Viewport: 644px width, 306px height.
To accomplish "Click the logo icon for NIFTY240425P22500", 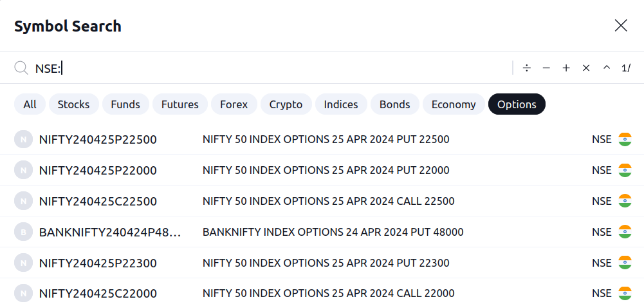I will tap(23, 139).
